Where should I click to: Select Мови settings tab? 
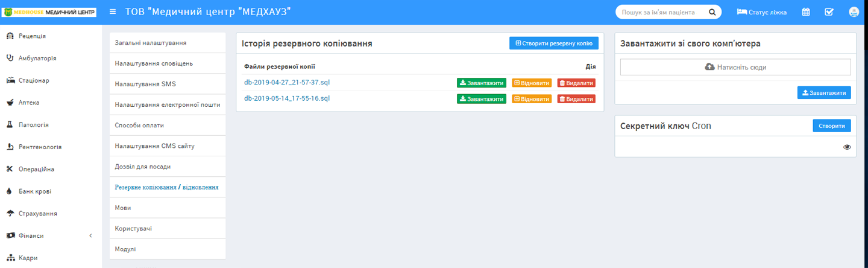click(x=168, y=208)
